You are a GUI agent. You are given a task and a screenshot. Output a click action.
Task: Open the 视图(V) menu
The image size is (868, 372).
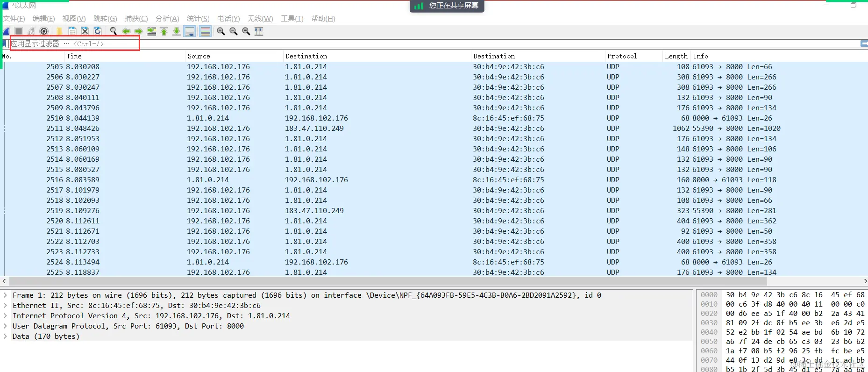point(74,19)
